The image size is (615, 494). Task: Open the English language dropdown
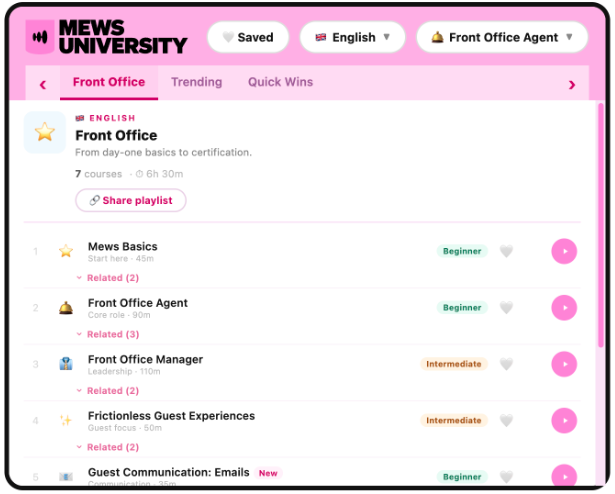click(352, 37)
